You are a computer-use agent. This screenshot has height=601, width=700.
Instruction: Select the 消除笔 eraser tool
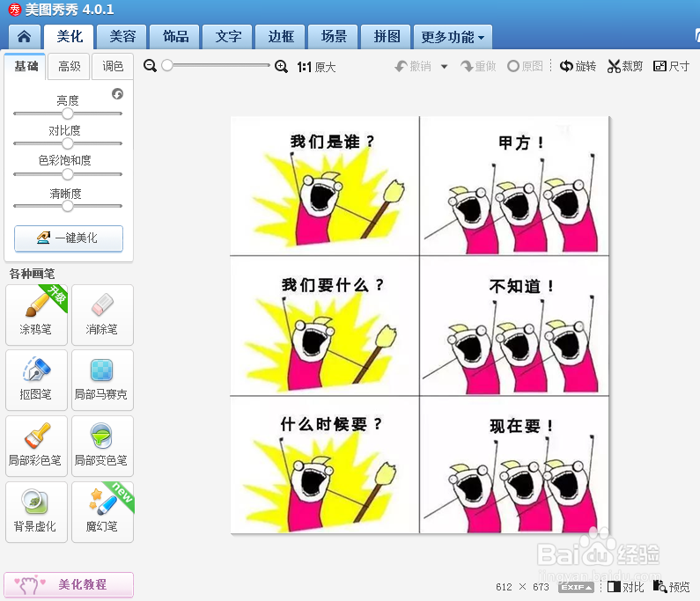(x=102, y=315)
